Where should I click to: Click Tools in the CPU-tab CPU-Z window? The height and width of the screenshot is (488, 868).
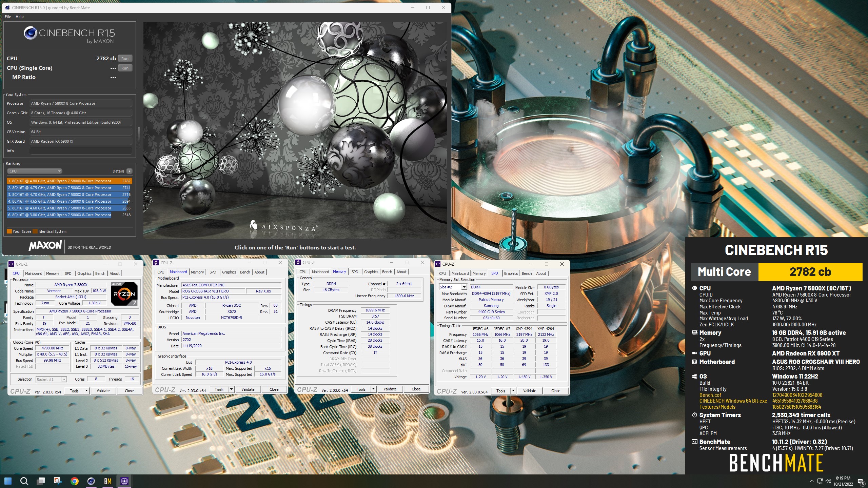tap(74, 391)
